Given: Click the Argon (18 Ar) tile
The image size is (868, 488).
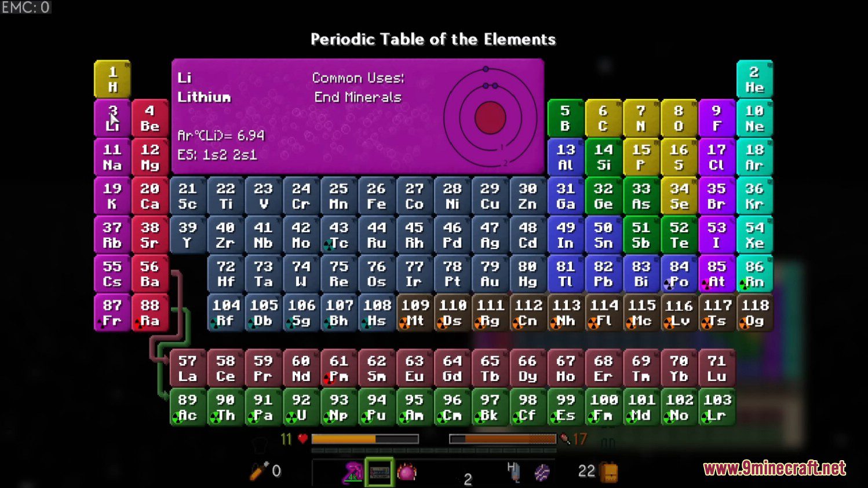Looking at the screenshot, I should point(754,157).
